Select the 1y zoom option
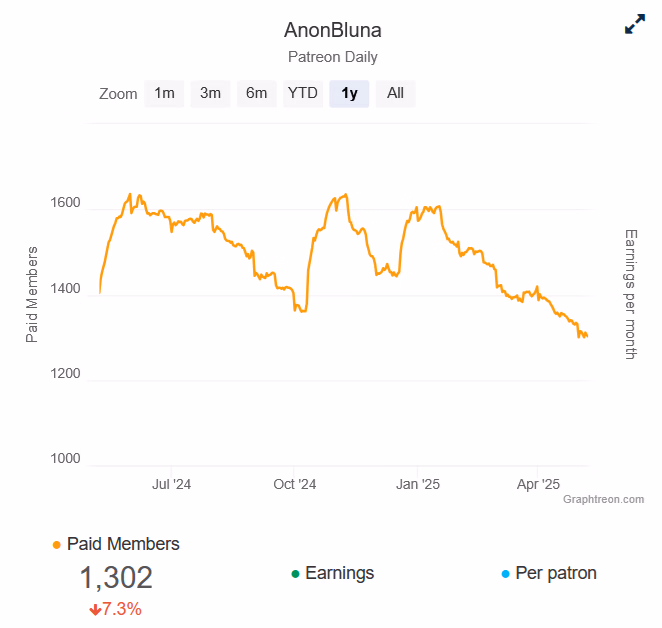 pos(349,93)
